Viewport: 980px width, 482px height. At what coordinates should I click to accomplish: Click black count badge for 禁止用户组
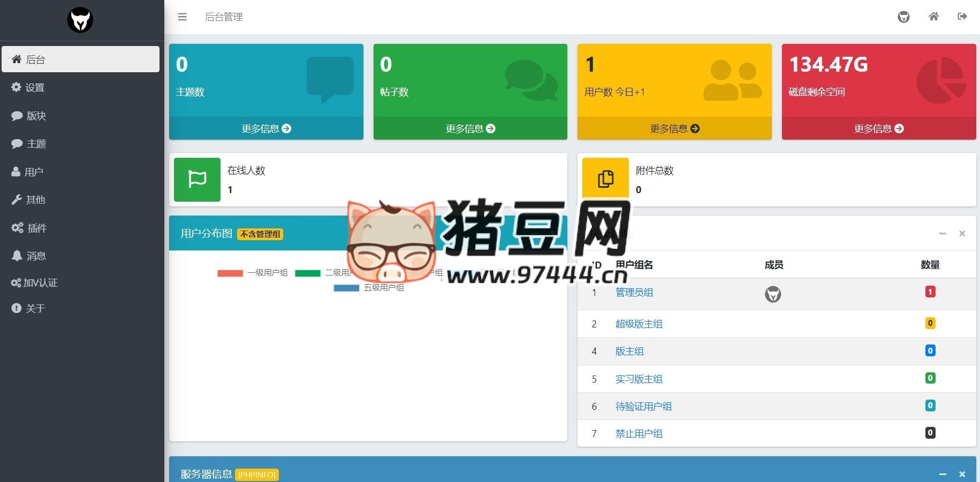pos(930,433)
